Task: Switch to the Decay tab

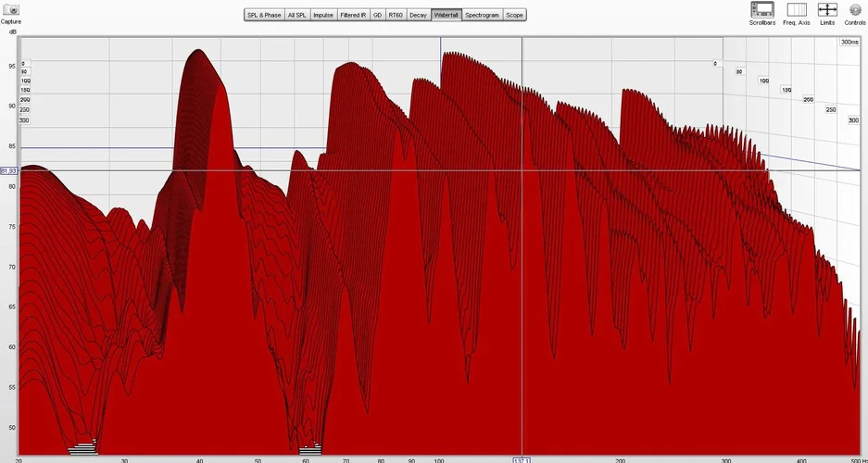Action: (x=418, y=15)
